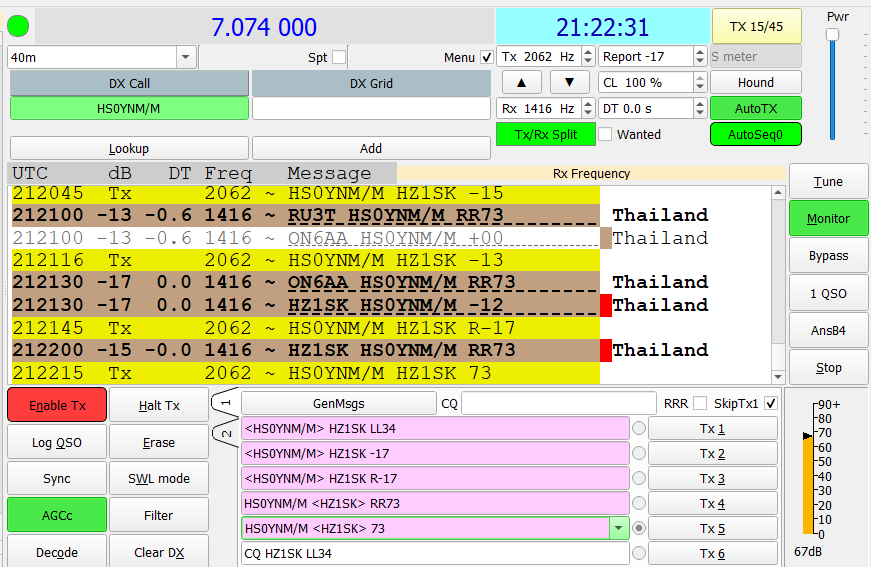The height and width of the screenshot is (567, 871).
Task: Click the green status indicator circle
Action: (18, 26)
